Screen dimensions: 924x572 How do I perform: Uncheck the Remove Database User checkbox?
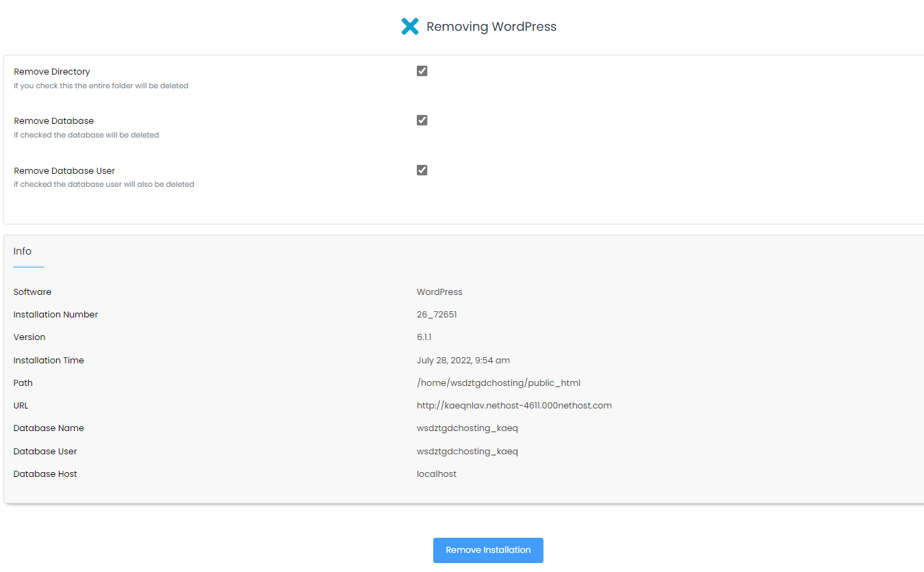tap(422, 170)
